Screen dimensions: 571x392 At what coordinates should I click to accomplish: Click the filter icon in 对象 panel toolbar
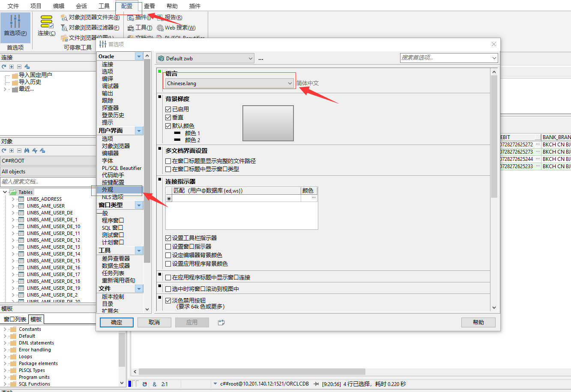(35, 151)
